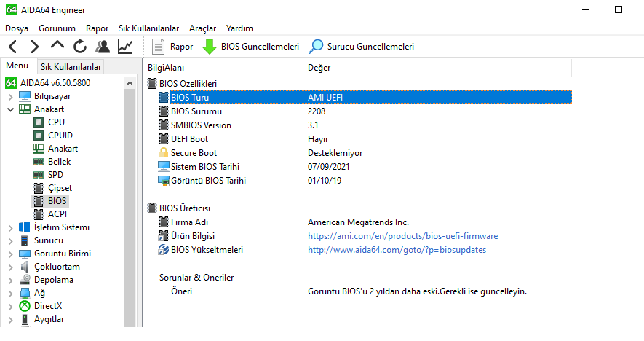Click the Görüntü Birimi monitor icon
Image resolution: width=644 pixels, height=341 pixels.
coord(25,254)
